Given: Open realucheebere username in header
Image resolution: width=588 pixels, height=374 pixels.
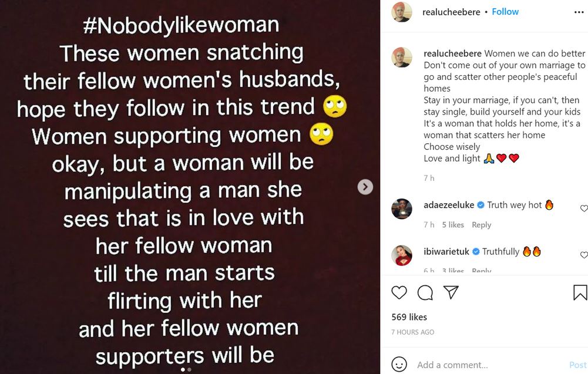Looking at the screenshot, I should click(x=451, y=12).
